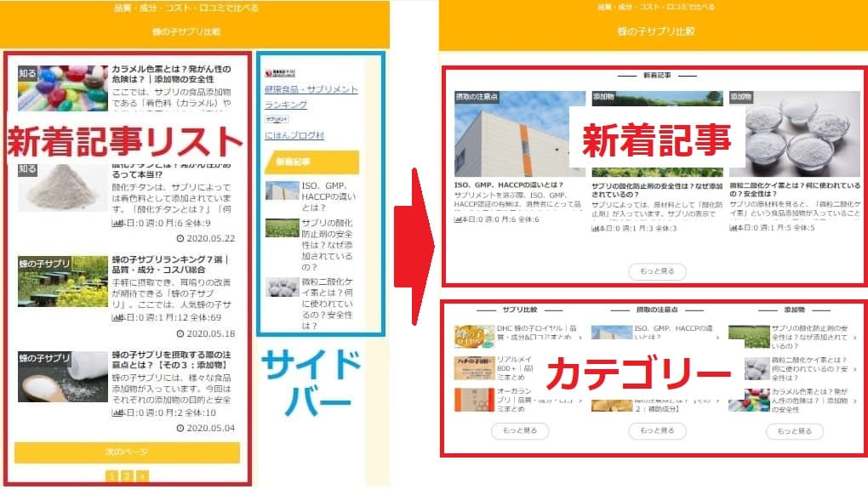Open sidebar green field thumbnail

(282, 227)
